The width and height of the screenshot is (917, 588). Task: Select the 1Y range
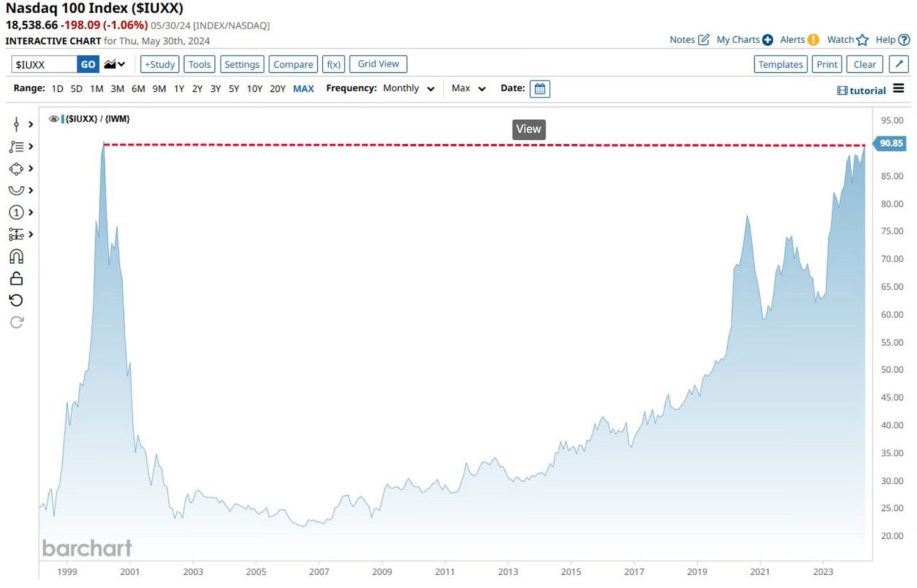click(x=179, y=89)
